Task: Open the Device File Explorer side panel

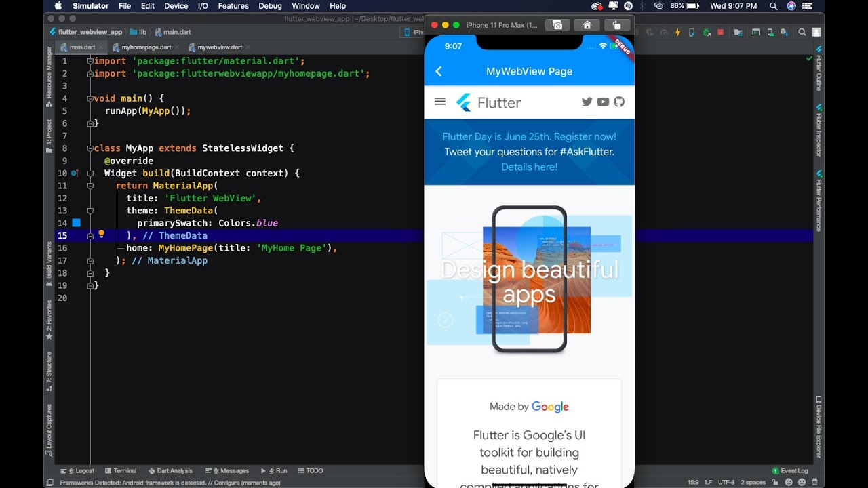Action: [818, 426]
